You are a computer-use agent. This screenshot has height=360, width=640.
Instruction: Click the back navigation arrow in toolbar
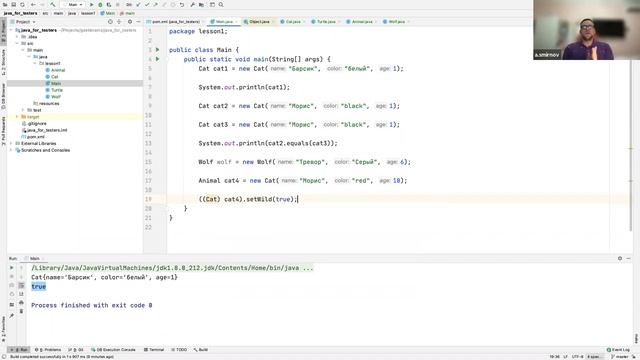click(33, 4)
